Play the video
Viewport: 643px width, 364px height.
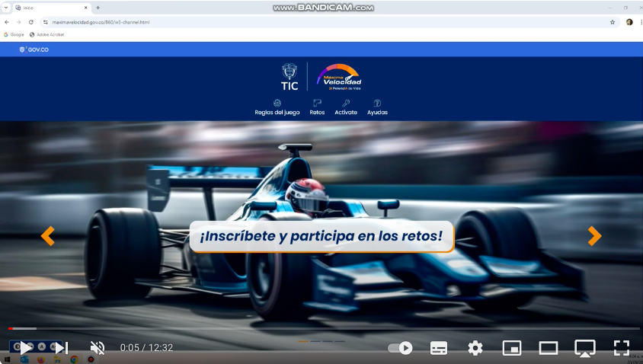(26, 348)
